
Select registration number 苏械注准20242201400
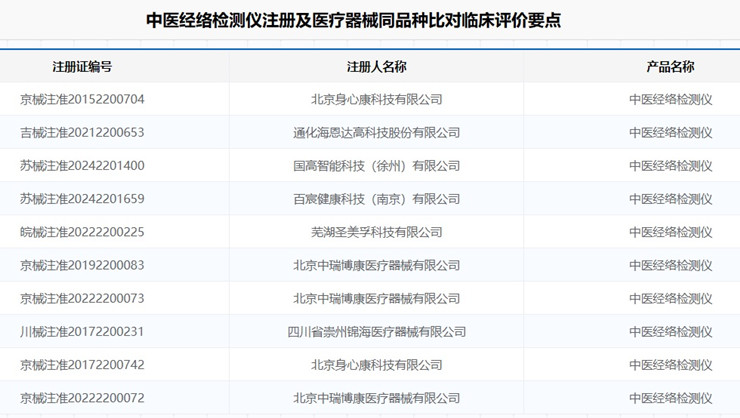(x=82, y=166)
